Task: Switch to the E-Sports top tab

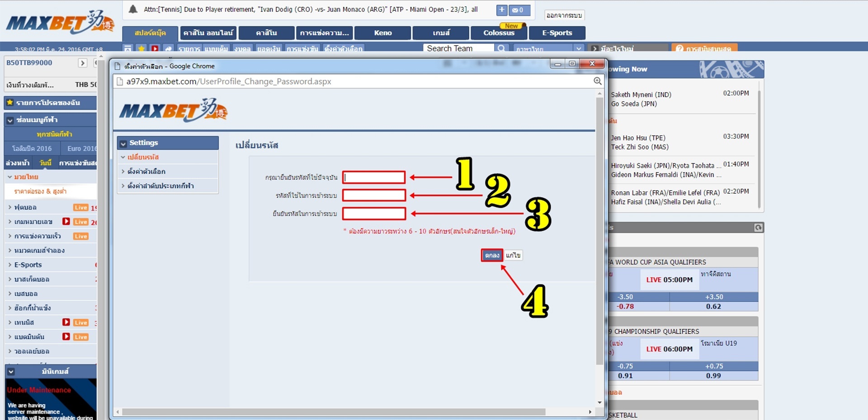Action: (x=557, y=33)
